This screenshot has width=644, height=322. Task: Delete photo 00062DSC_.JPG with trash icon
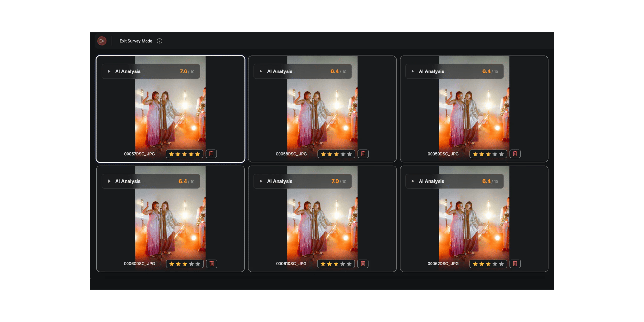515,264
